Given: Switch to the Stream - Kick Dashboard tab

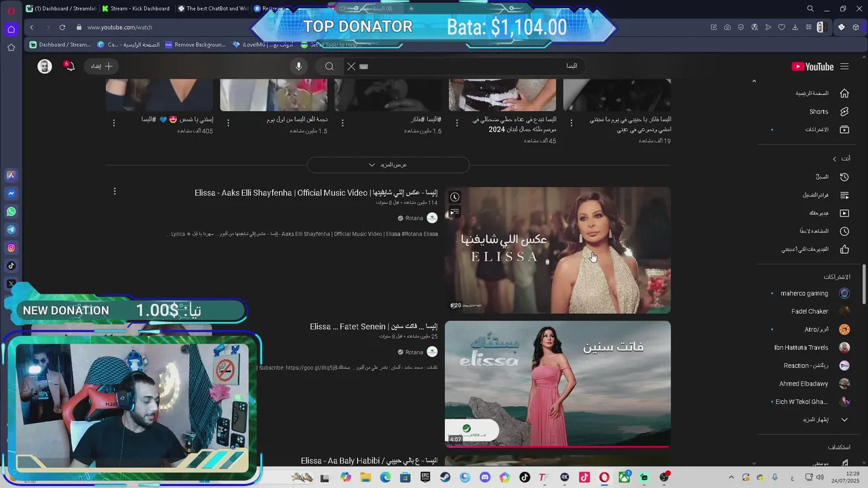Looking at the screenshot, I should click(x=136, y=9).
